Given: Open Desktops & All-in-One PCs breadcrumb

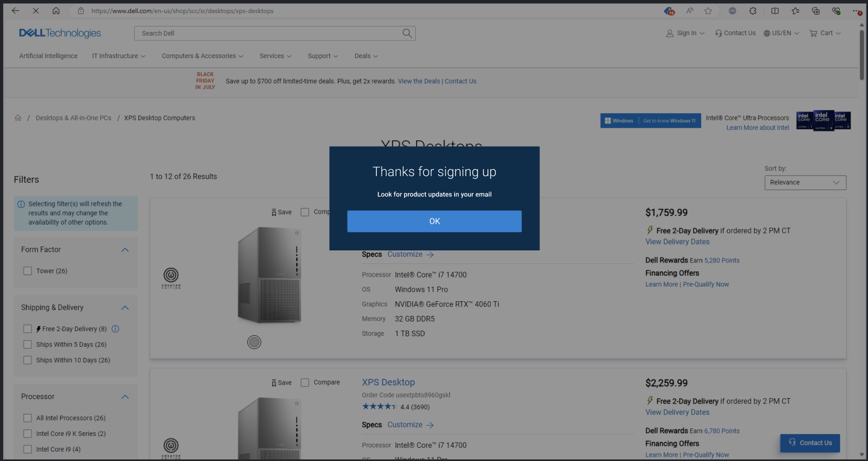Looking at the screenshot, I should [x=73, y=118].
